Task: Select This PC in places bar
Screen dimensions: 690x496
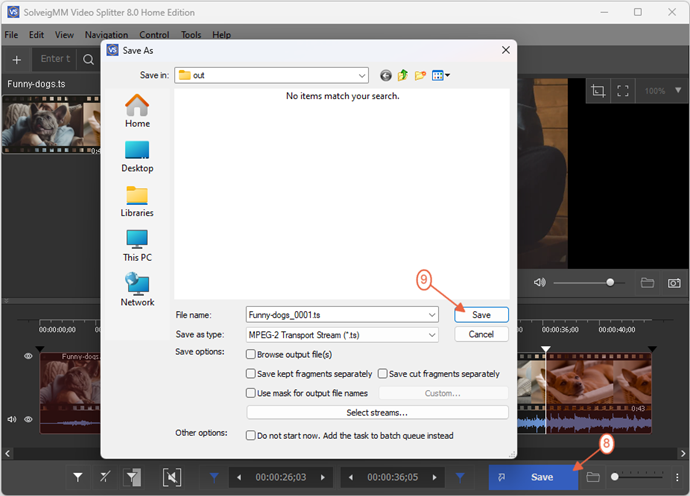Action: point(137,246)
